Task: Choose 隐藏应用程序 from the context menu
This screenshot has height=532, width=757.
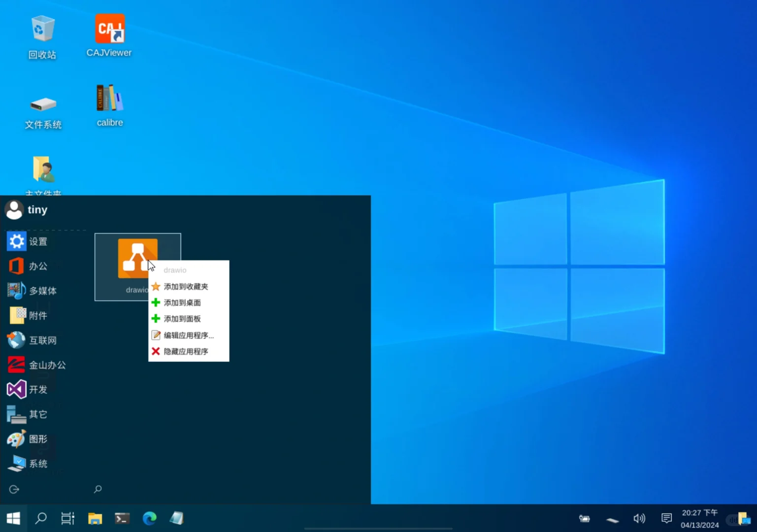Action: click(189, 351)
